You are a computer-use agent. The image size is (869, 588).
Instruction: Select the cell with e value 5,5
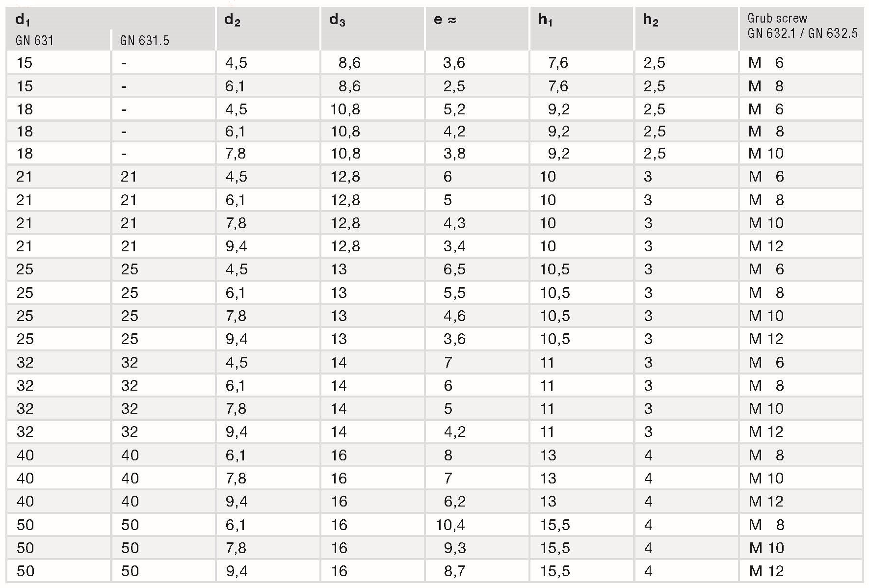tap(454, 293)
